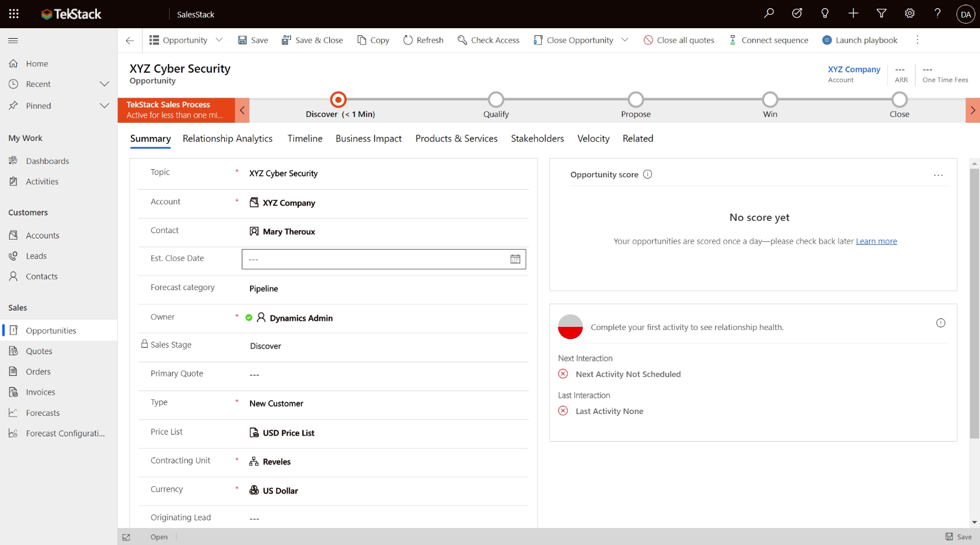Click Check Access command
The width and height of the screenshot is (980, 545).
pyautogui.click(x=488, y=40)
